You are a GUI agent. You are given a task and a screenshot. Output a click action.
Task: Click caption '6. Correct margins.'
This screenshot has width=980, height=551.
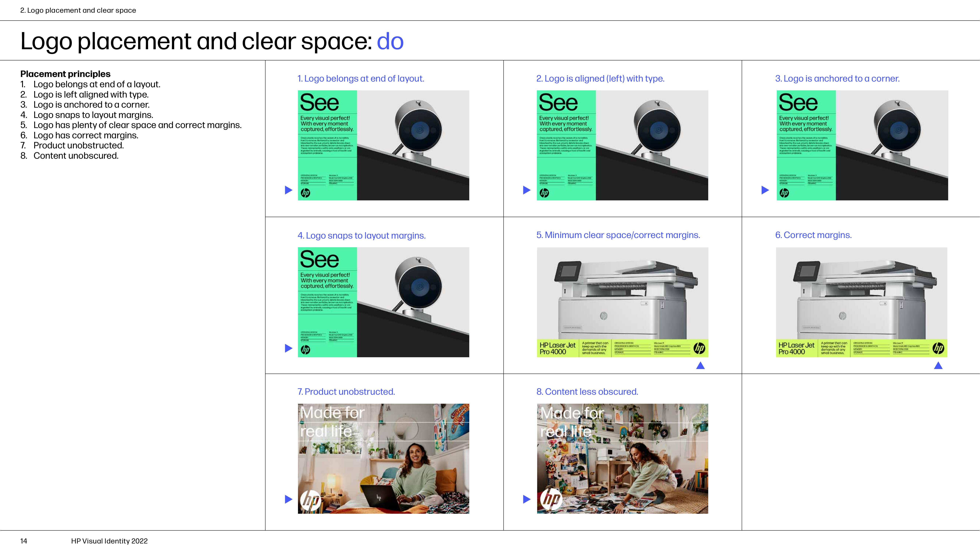(x=813, y=235)
